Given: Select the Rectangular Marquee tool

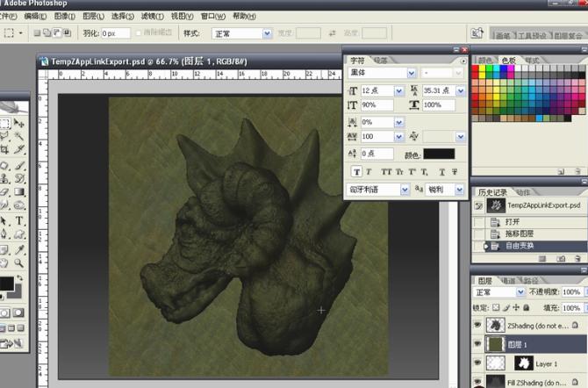Looking at the screenshot, I should (4, 124).
